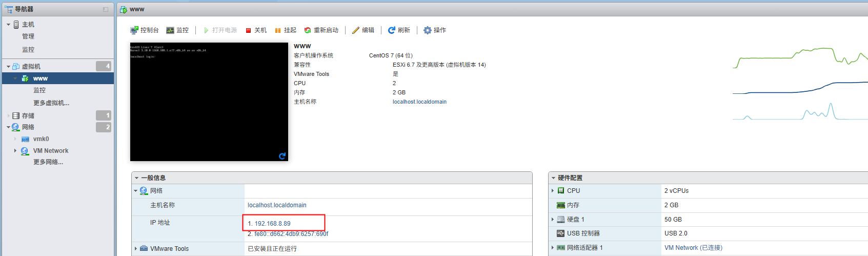Collapse the 网络 row in 一般信息
Viewport: 868px width, 256px height.
[x=136, y=191]
